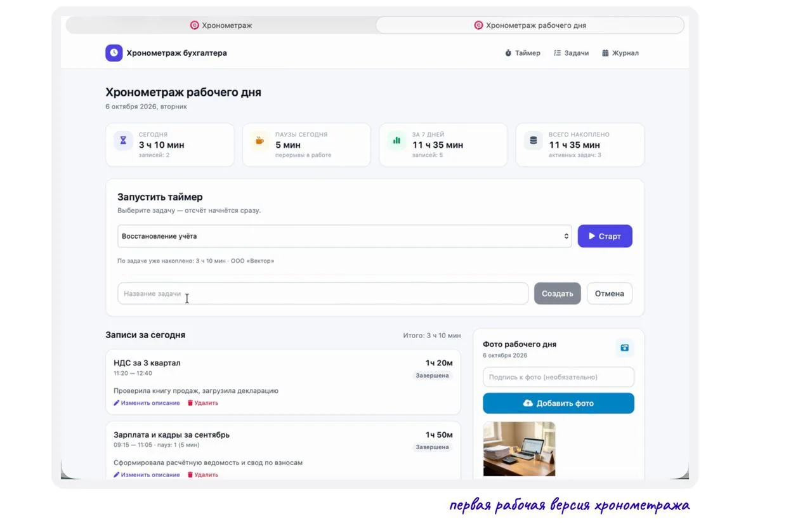Click the Зарплата и кадры за сентябрь title
Image resolution: width=812 pixels, height=526 pixels.
click(x=171, y=435)
